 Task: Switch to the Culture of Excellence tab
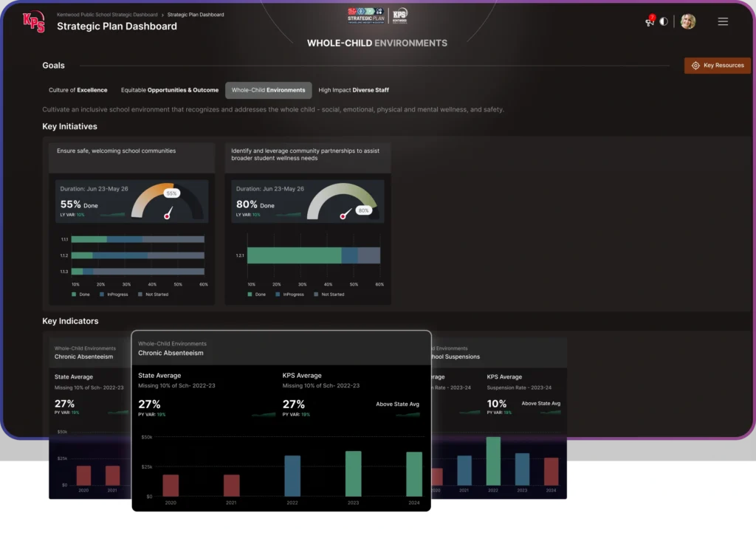click(78, 90)
